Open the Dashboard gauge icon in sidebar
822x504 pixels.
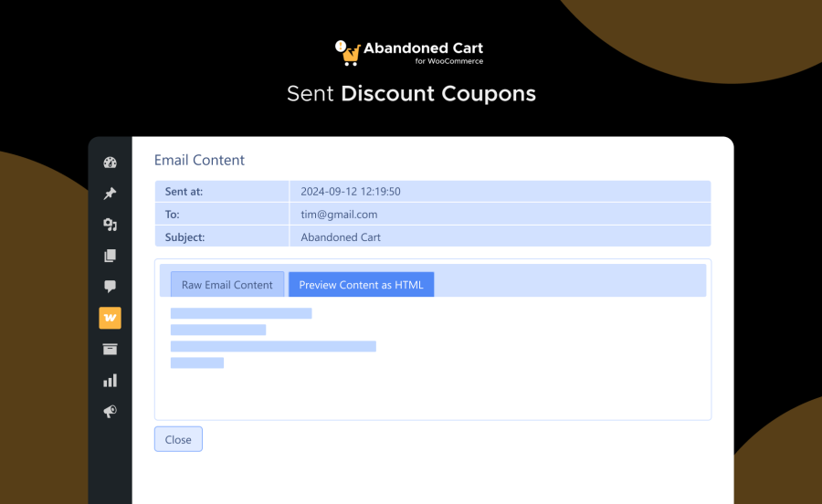(110, 163)
